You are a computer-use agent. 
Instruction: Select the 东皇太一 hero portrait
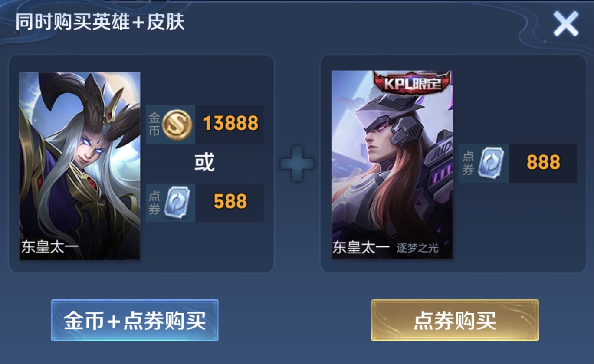point(80,166)
